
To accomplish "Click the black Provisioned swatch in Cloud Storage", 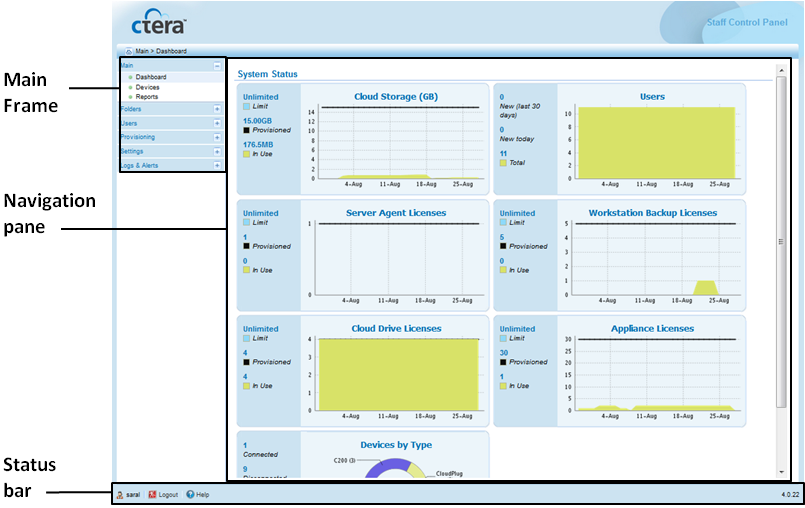I will coord(246,130).
